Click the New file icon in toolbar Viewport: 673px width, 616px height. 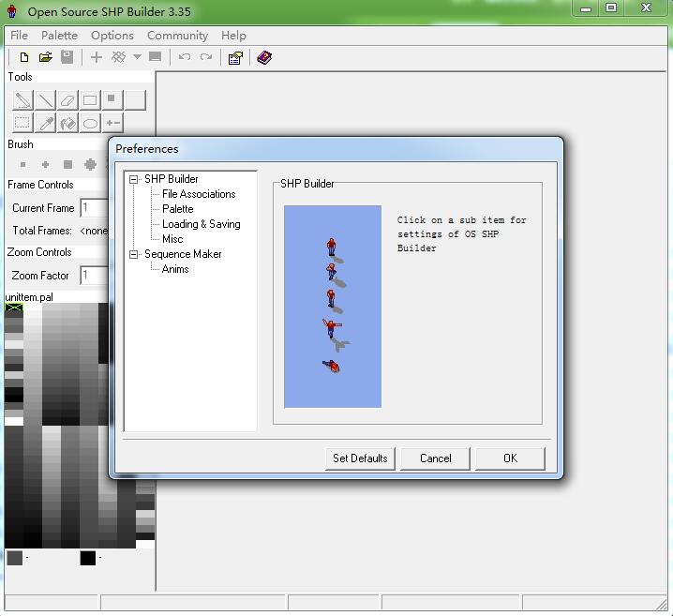pyautogui.click(x=24, y=57)
